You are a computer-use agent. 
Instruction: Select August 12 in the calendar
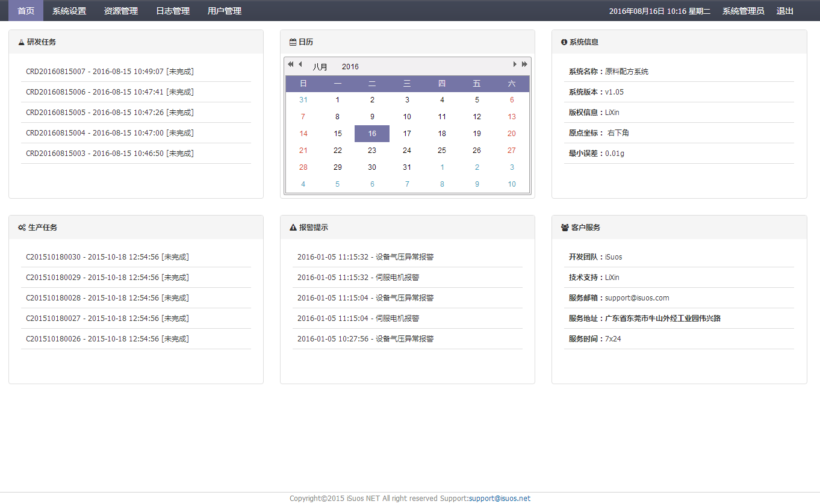point(477,117)
